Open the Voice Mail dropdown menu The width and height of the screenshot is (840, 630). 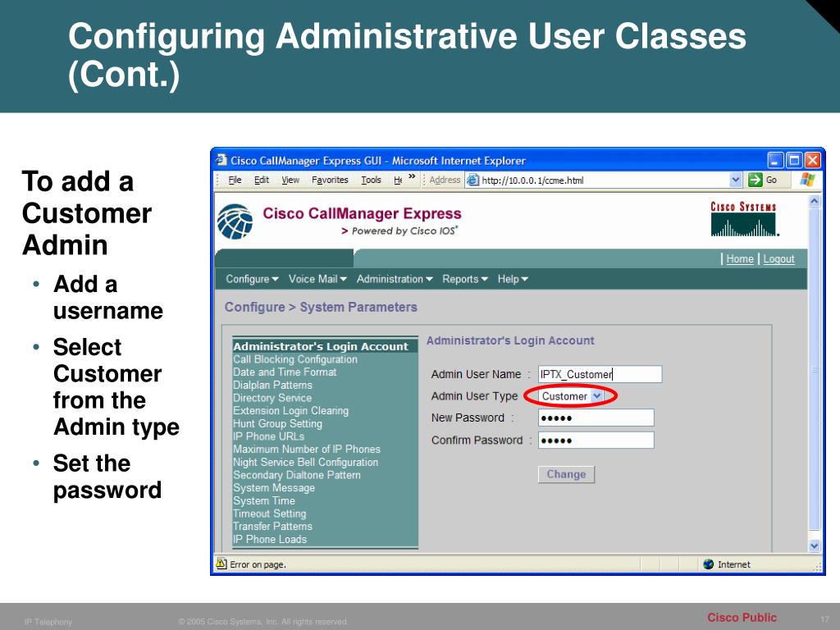click(317, 279)
